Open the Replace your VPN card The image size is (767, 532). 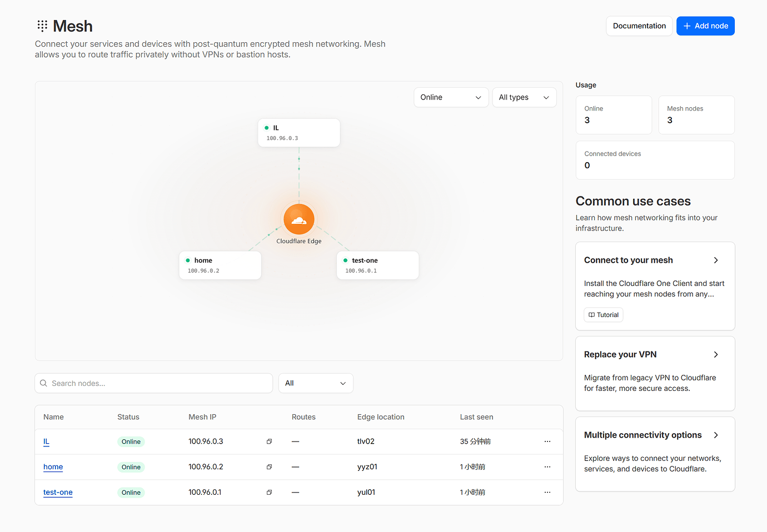tap(655, 374)
